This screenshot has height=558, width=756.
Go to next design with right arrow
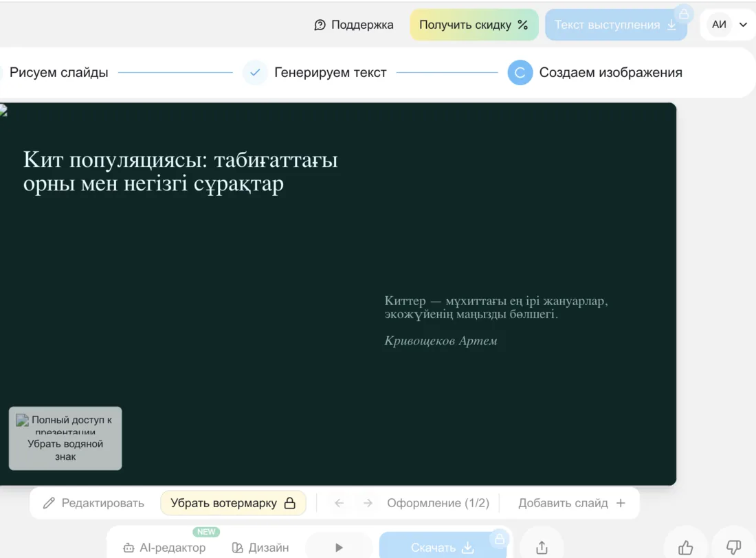(368, 503)
